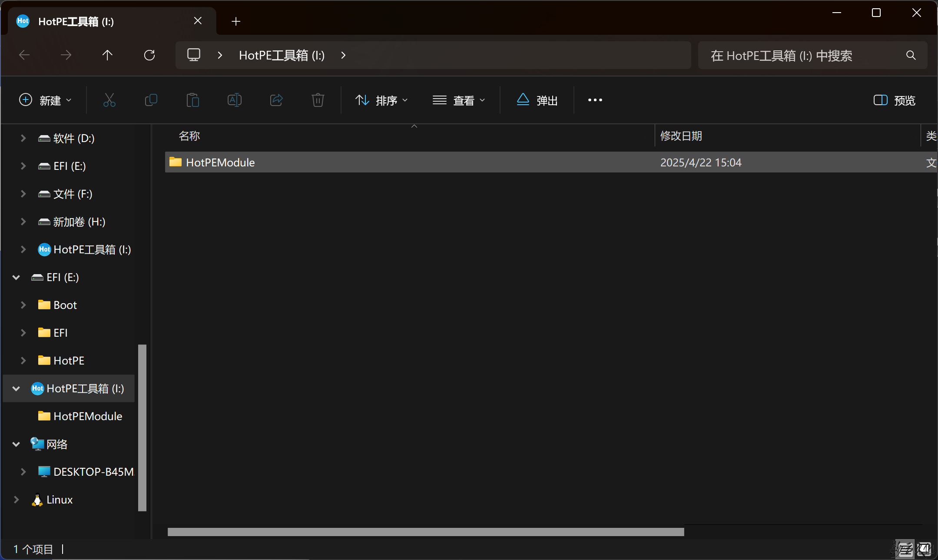Viewport: 938px width, 560px height.
Task: Click the Rename icon in toolbar
Action: [x=235, y=100]
